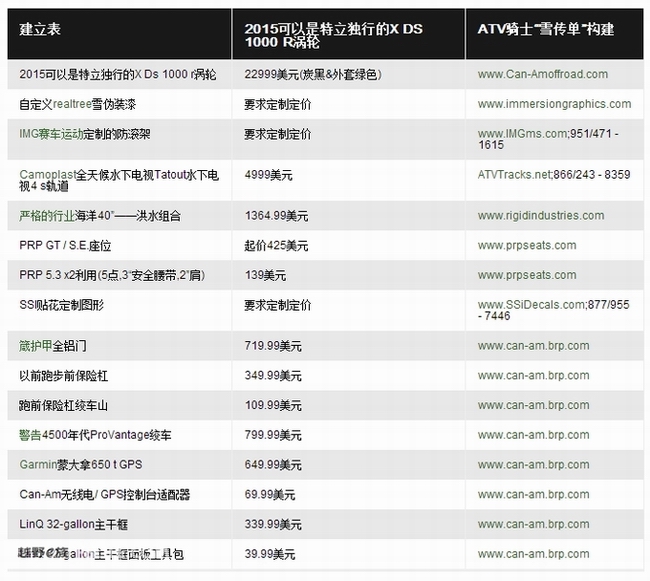Select the 139美元 price cell

point(348,275)
